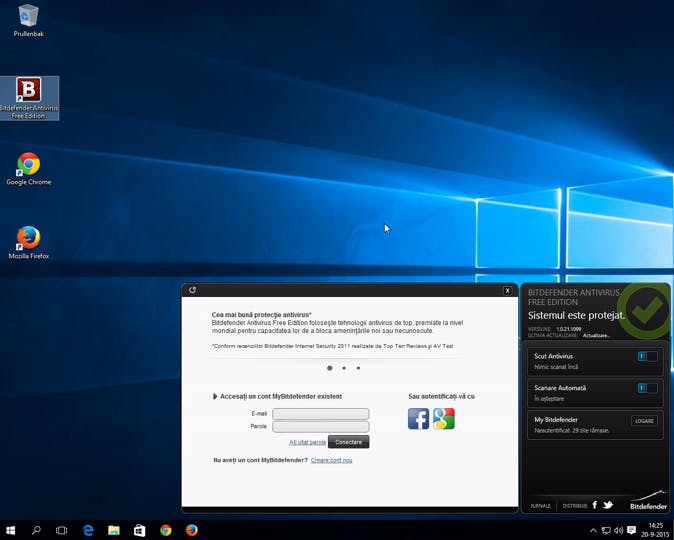The width and height of the screenshot is (674, 540).
Task: Launch Chrome from the taskbar
Action: click(166, 530)
